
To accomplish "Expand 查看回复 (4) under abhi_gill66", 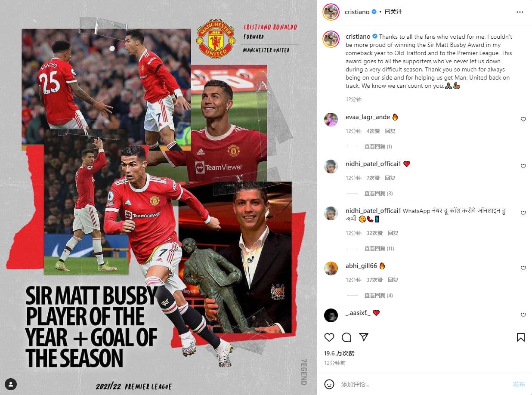I will [x=378, y=296].
